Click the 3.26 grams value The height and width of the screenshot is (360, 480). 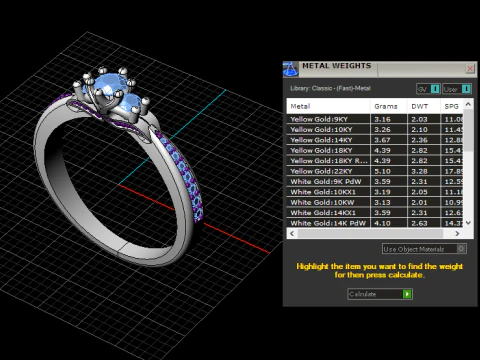pyautogui.click(x=382, y=130)
